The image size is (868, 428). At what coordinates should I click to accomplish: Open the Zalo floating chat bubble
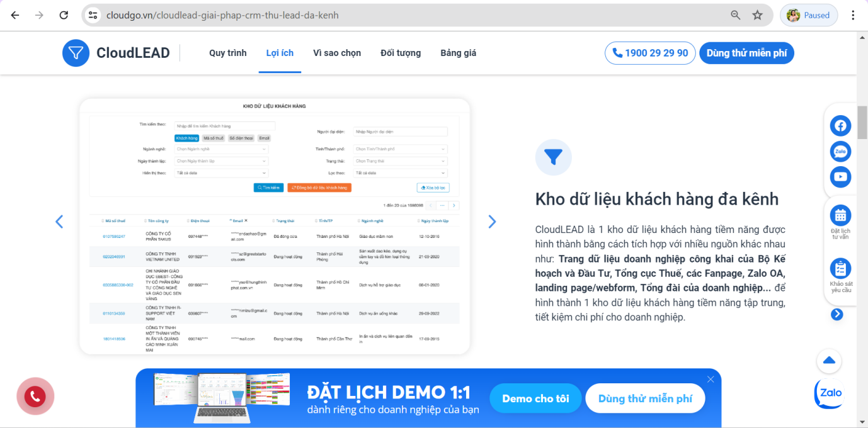[828, 393]
